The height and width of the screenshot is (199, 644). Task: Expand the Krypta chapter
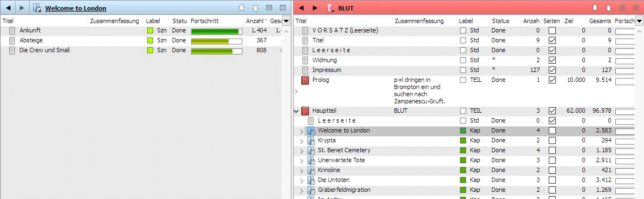[x=302, y=141]
